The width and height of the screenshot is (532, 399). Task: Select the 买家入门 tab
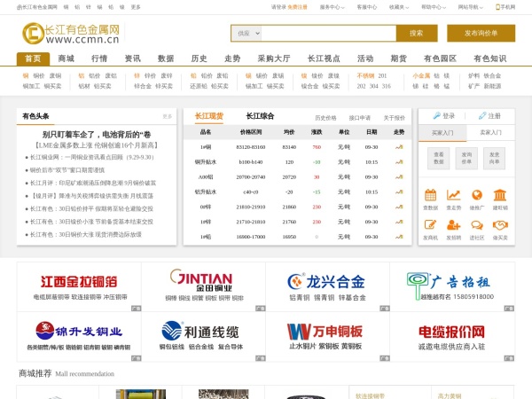(442, 133)
